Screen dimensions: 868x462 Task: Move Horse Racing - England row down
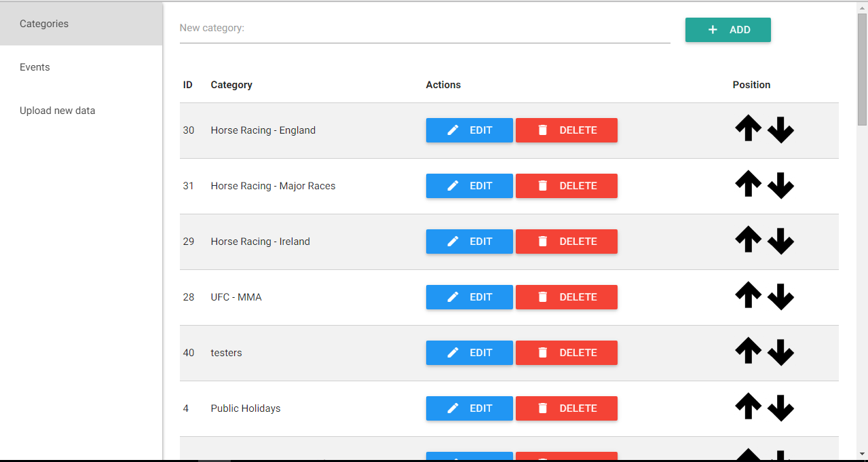pyautogui.click(x=780, y=130)
